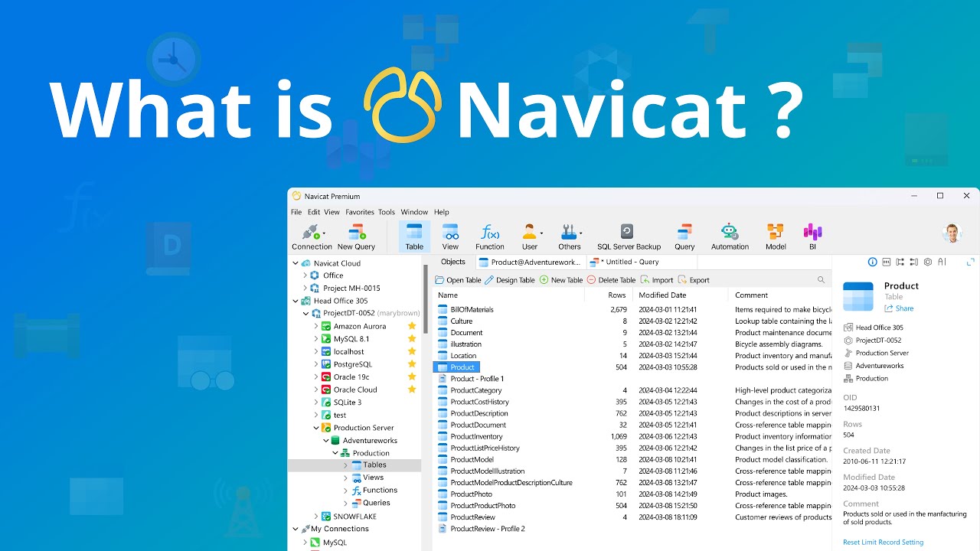Select the View toolbar icon
This screenshot has width=980, height=551.
tap(450, 236)
